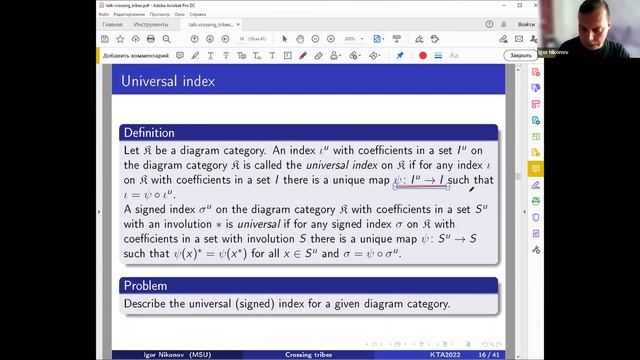Open the top red tool in right sidebar
Image resolution: width=640 pixels, height=360 pixels.
click(536, 72)
